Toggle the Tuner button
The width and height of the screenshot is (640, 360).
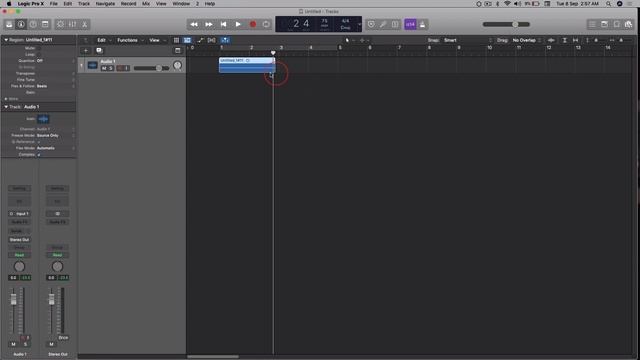371,24
